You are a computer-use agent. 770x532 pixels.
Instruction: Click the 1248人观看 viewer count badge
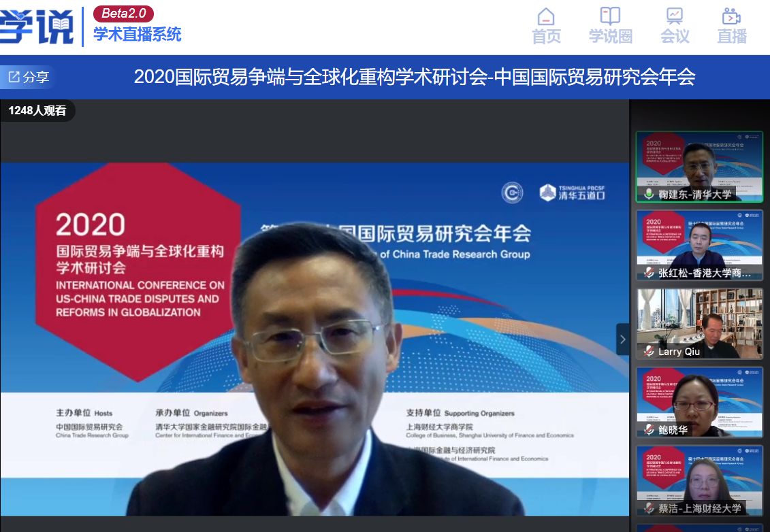[37, 110]
